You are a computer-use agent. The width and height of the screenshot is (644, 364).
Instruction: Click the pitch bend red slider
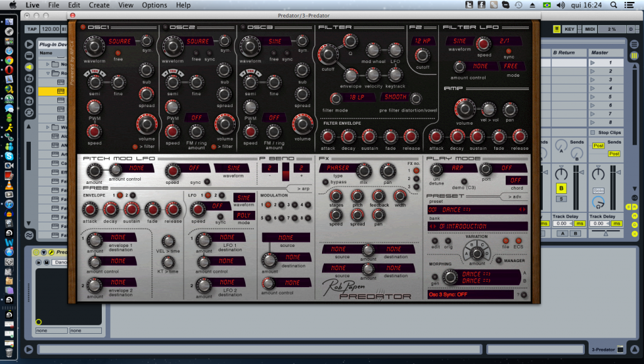(286, 171)
